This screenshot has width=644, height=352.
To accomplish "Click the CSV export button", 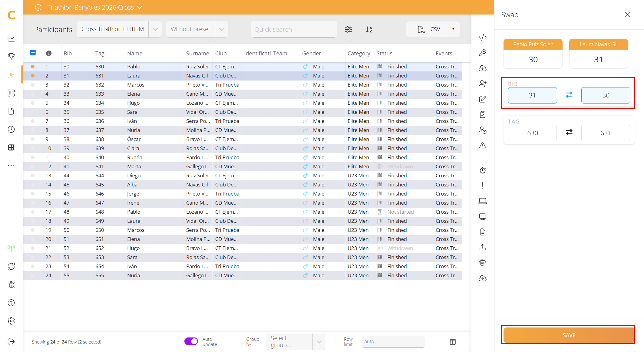I will click(426, 29).
